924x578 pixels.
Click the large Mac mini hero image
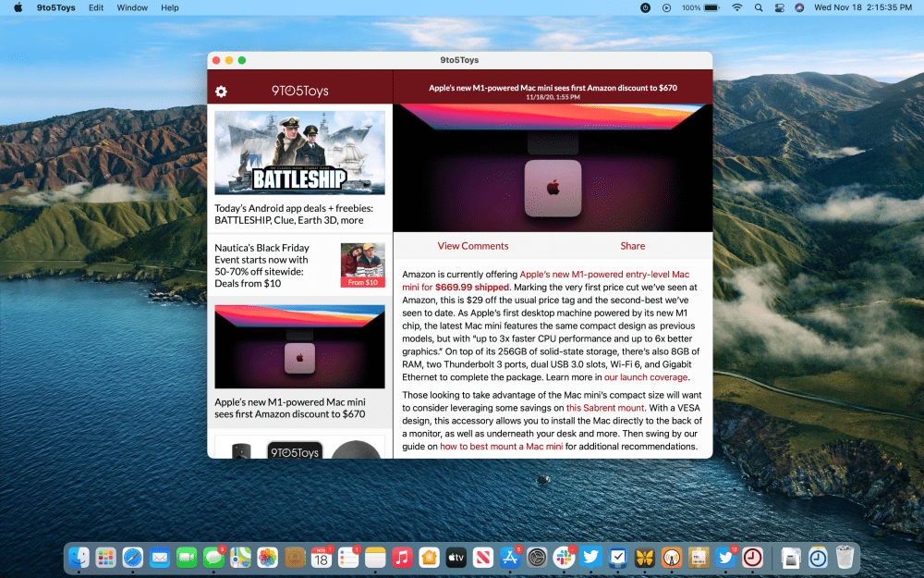553,167
